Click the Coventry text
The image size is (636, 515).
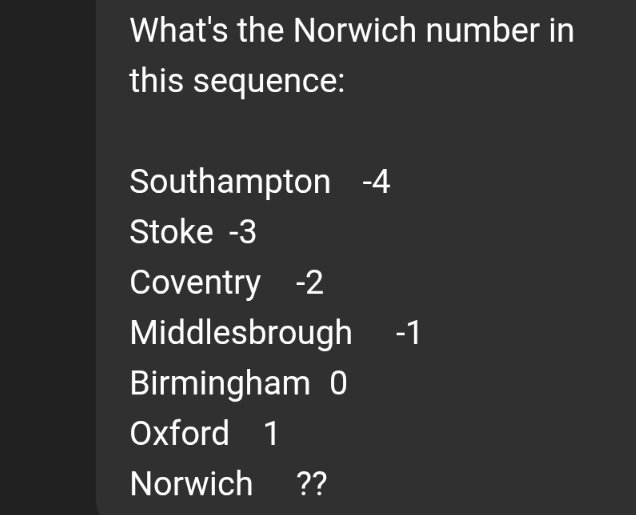pos(195,283)
